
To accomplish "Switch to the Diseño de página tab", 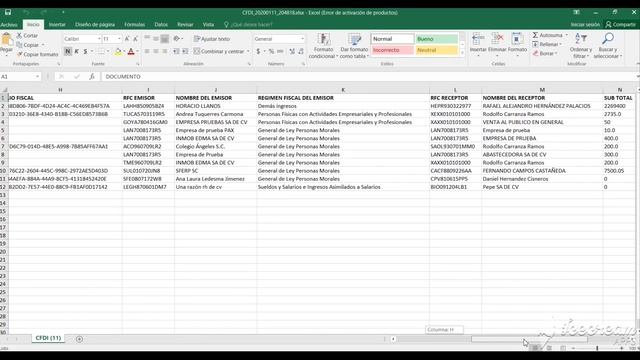I will pyautogui.click(x=95, y=24).
